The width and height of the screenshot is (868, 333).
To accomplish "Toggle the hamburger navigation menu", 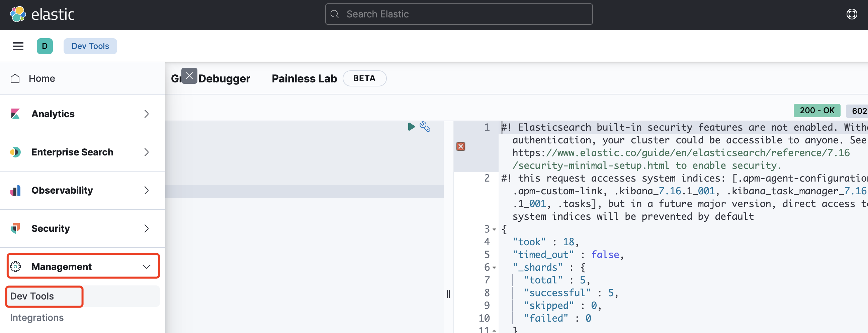I will (x=18, y=46).
